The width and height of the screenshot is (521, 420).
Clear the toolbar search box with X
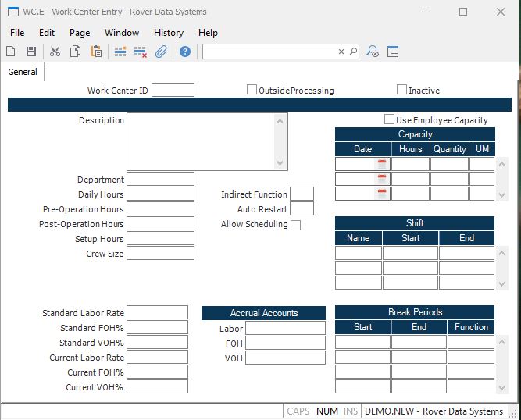point(341,52)
